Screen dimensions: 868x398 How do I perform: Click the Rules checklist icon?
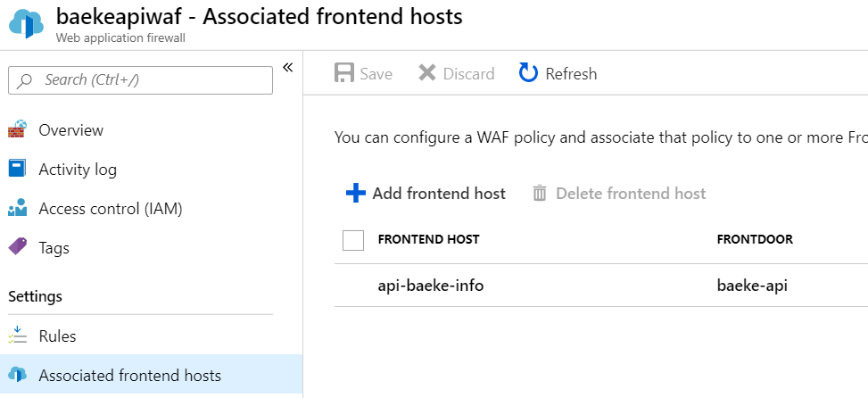[x=17, y=336]
